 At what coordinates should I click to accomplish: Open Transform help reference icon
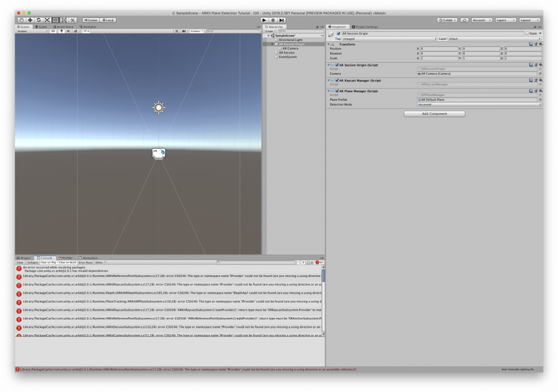point(531,44)
